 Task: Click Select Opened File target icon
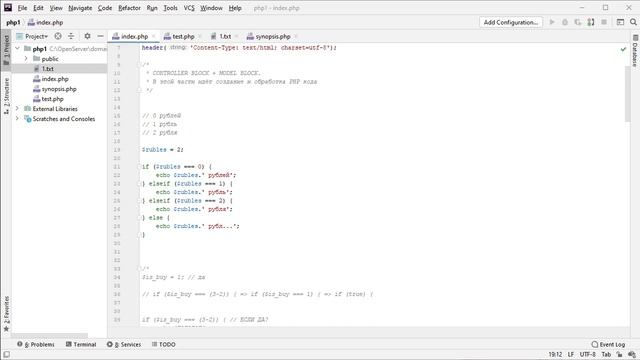pyautogui.click(x=58, y=36)
